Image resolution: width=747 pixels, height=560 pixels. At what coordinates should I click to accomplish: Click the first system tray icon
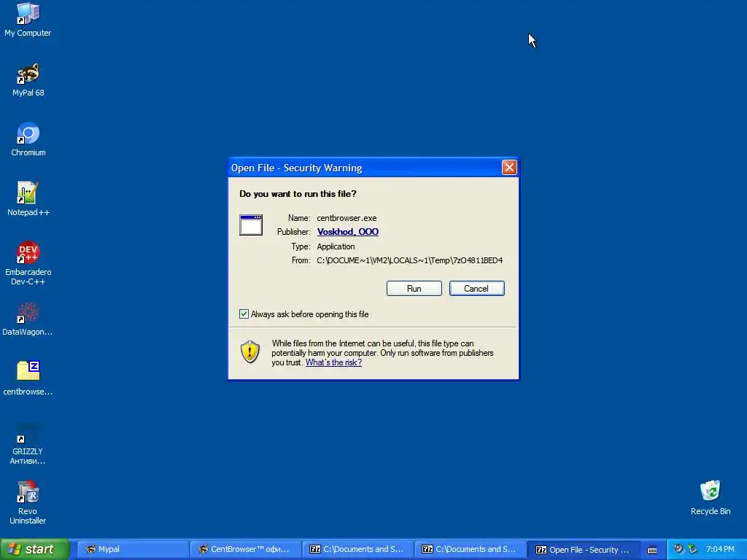click(678, 549)
